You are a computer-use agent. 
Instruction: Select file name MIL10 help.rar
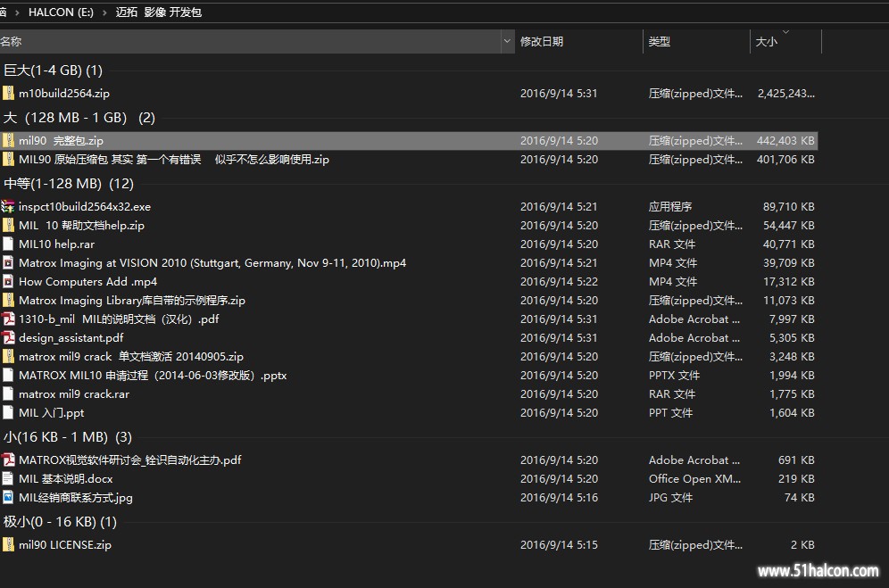point(57,244)
